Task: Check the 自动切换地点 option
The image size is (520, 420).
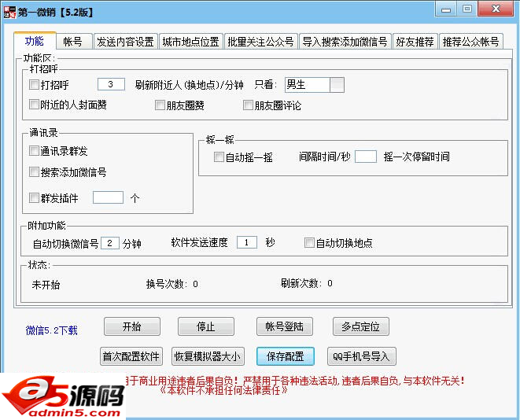Action: (x=309, y=243)
